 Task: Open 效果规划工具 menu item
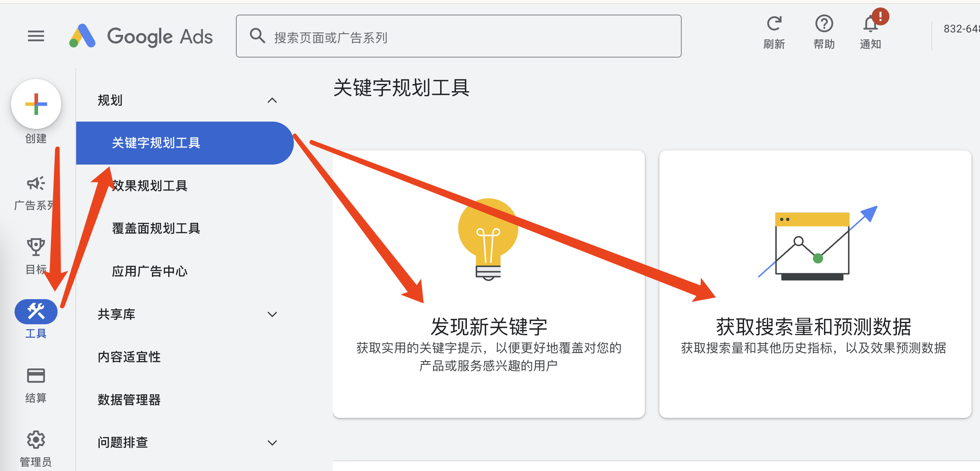(150, 186)
